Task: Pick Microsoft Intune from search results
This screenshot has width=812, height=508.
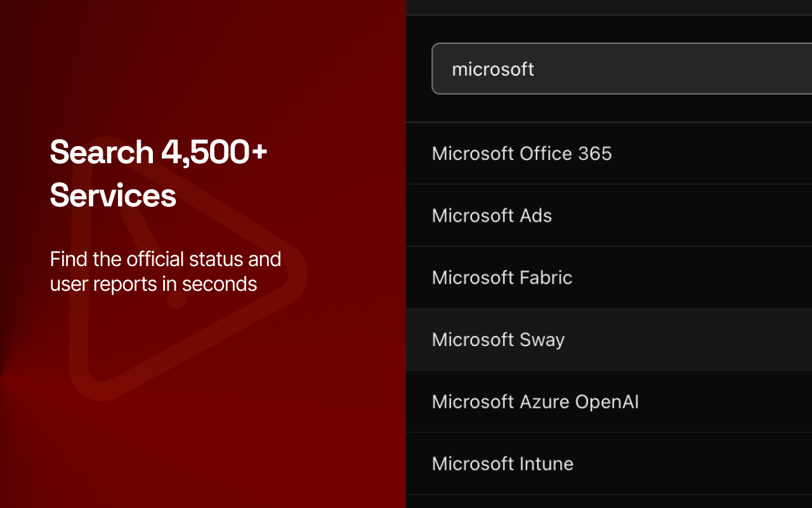Action: 609,464
